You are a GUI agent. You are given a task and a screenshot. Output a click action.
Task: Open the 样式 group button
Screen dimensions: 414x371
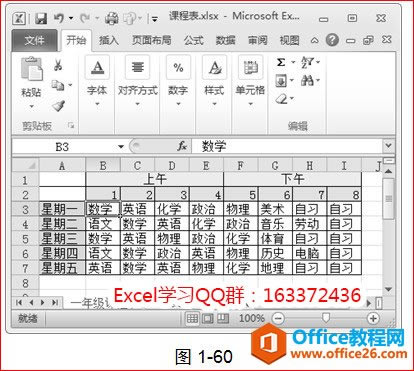click(214, 81)
